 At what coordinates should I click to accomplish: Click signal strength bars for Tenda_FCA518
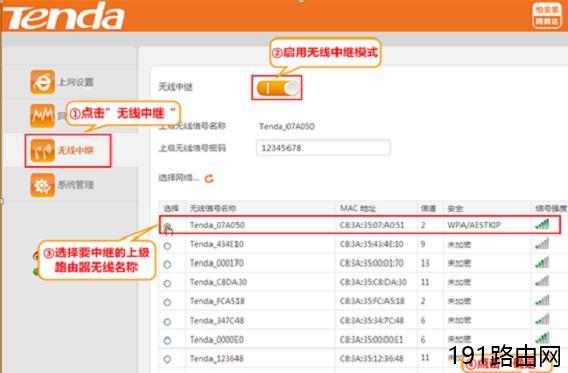point(542,300)
